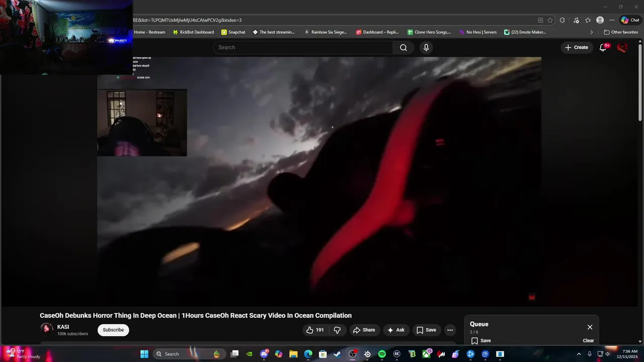Open the NVIDIA app on taskbar

coord(249,354)
